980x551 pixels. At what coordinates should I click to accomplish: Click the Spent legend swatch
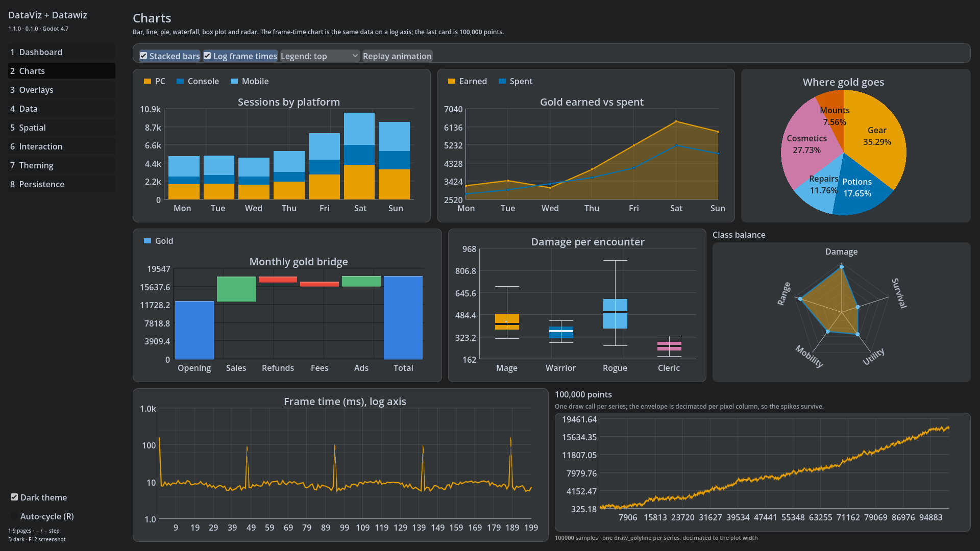pyautogui.click(x=502, y=81)
